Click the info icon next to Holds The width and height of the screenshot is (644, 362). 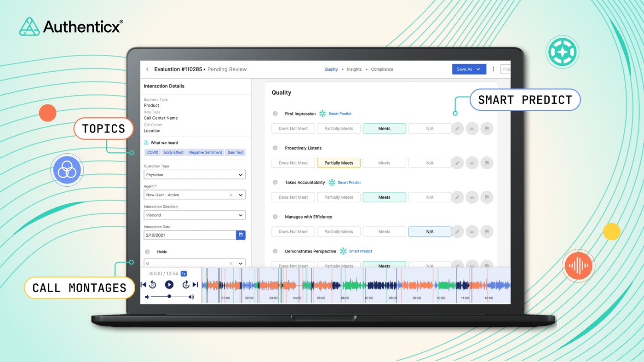pyautogui.click(x=147, y=252)
